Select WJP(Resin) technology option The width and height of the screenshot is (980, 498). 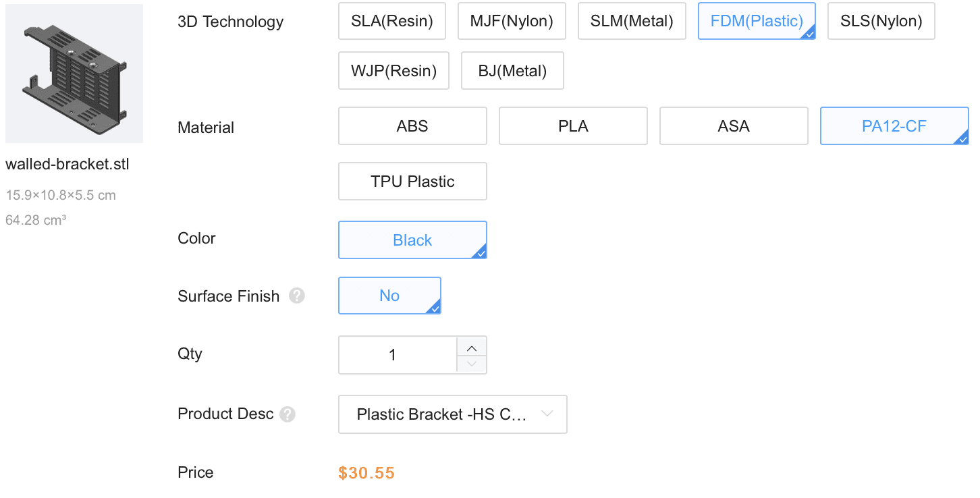pos(393,71)
